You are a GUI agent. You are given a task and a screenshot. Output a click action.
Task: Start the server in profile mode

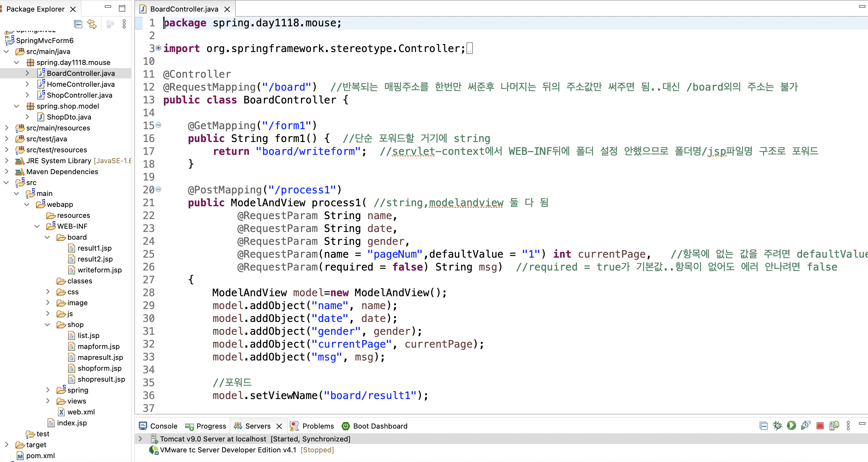pyautogui.click(x=805, y=426)
